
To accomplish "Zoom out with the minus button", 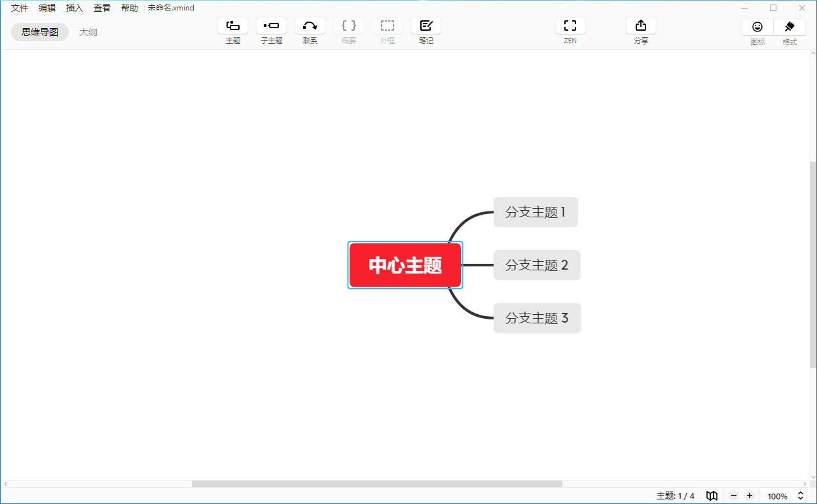I will 734,496.
